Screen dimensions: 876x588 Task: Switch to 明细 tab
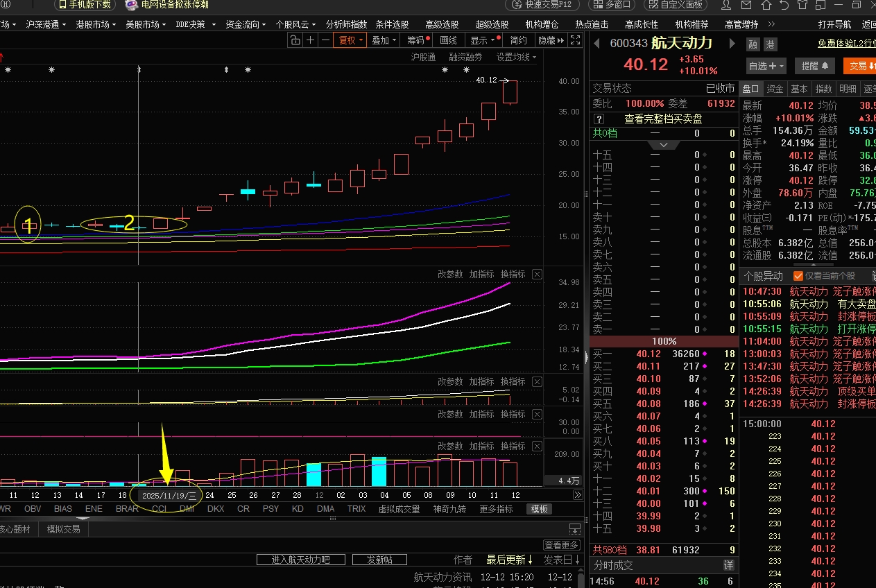click(x=848, y=89)
